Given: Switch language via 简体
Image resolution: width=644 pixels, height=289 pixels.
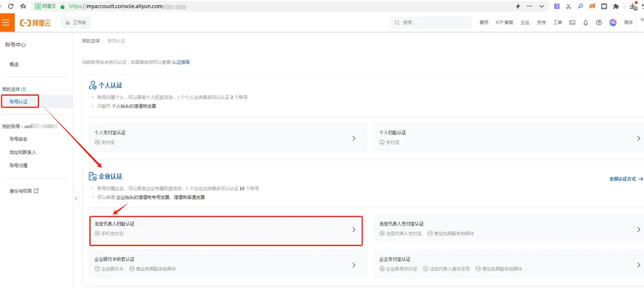Looking at the screenshot, I should [x=628, y=23].
